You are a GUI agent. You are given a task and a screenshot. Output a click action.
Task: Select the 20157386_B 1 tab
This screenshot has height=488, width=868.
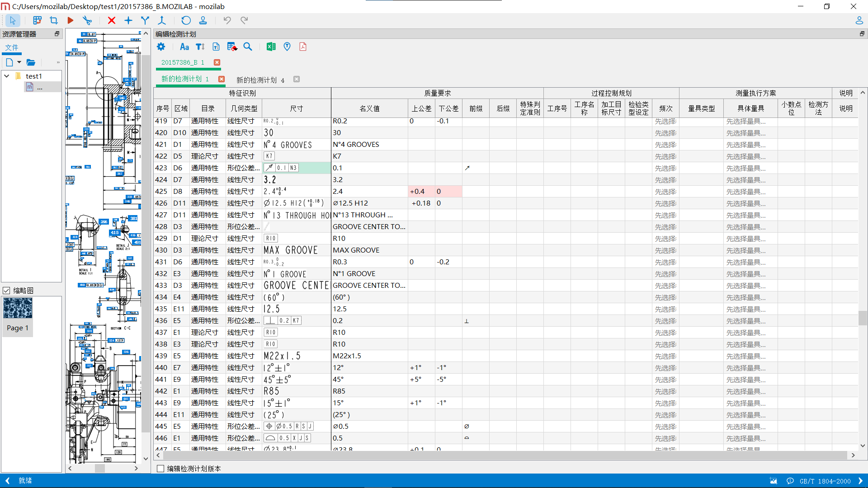(183, 62)
